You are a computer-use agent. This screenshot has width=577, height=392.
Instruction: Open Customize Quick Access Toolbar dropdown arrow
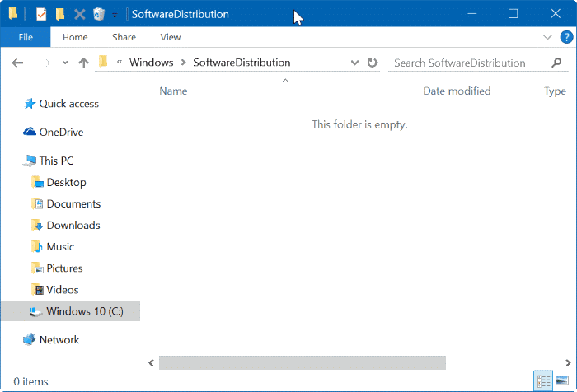pyautogui.click(x=115, y=16)
